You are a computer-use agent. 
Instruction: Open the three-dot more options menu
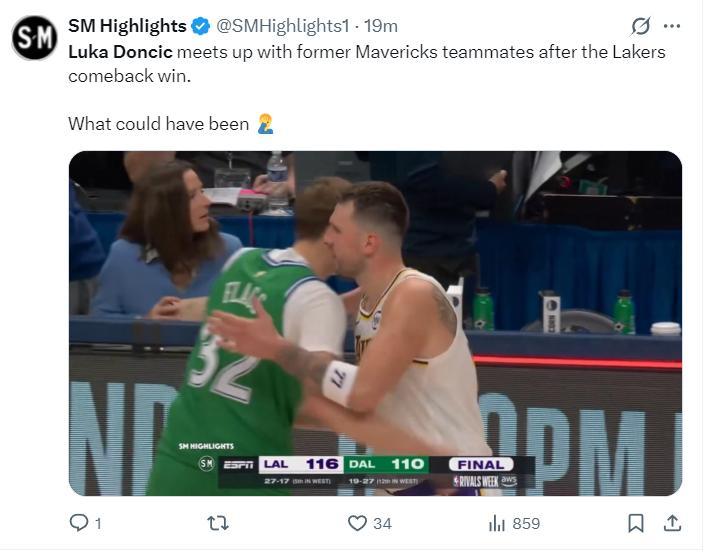click(x=672, y=26)
